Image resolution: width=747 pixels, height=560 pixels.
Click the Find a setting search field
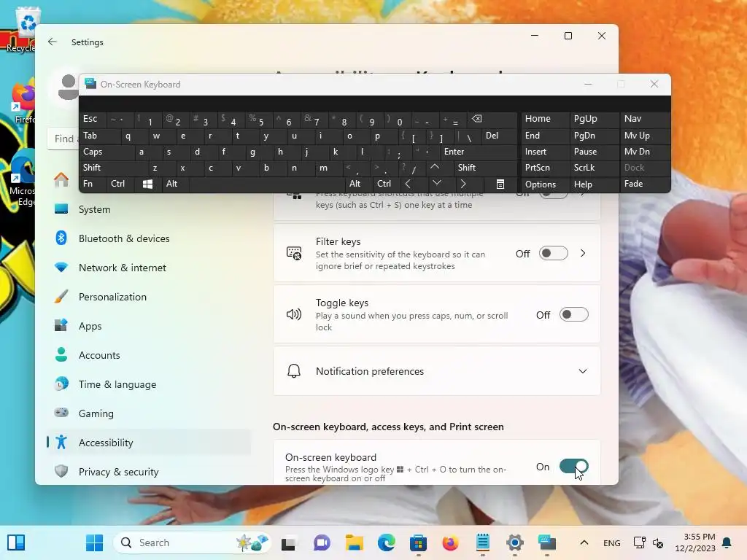point(64,139)
